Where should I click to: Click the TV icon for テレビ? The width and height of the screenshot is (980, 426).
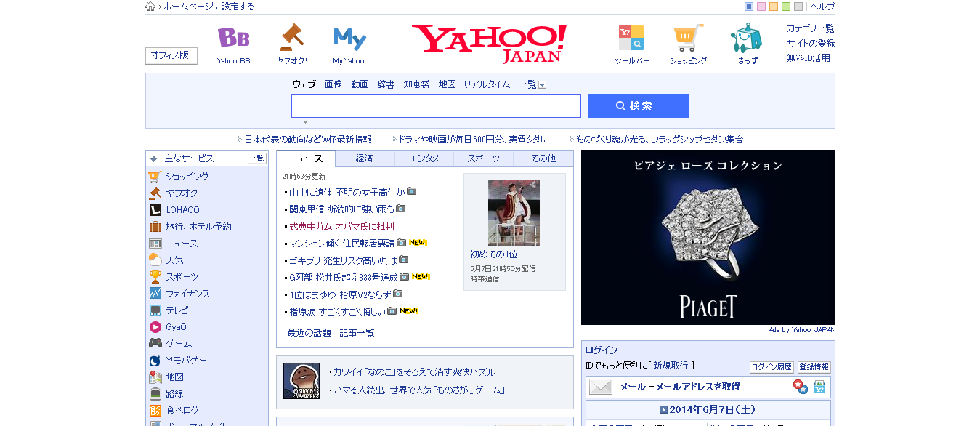pos(155,310)
